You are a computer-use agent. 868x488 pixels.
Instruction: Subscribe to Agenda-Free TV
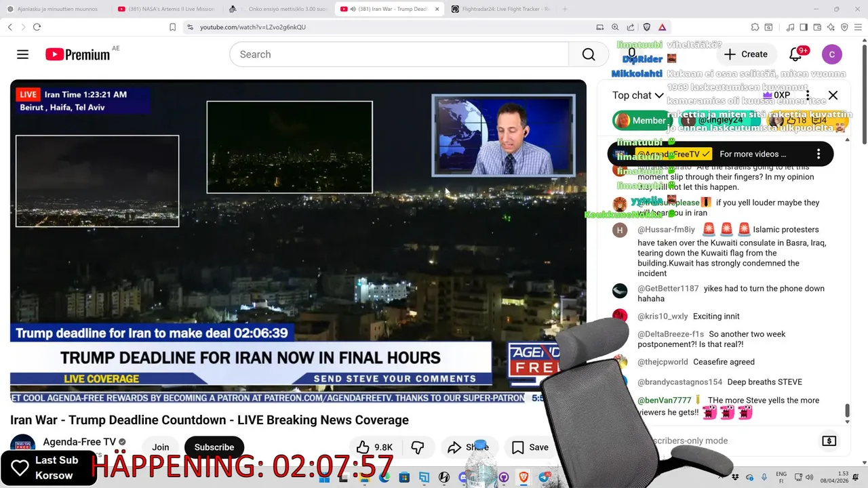pyautogui.click(x=214, y=447)
